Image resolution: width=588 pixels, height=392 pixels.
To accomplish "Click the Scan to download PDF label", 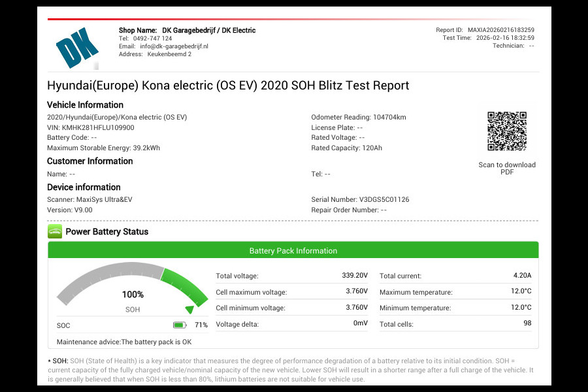I will pyautogui.click(x=507, y=168).
